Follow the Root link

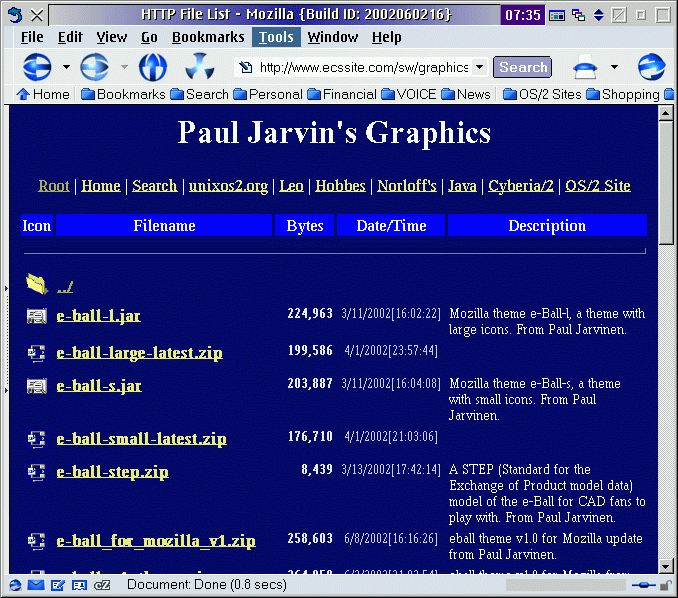pyautogui.click(x=54, y=186)
